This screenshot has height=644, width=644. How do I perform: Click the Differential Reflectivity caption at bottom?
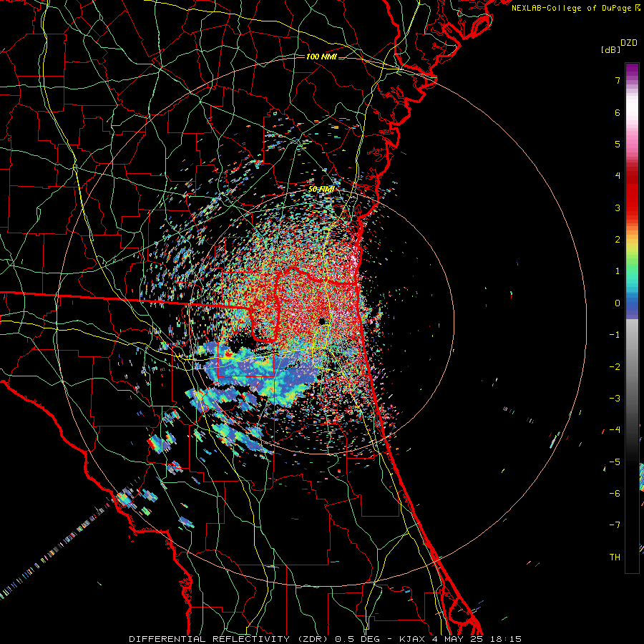325,639
